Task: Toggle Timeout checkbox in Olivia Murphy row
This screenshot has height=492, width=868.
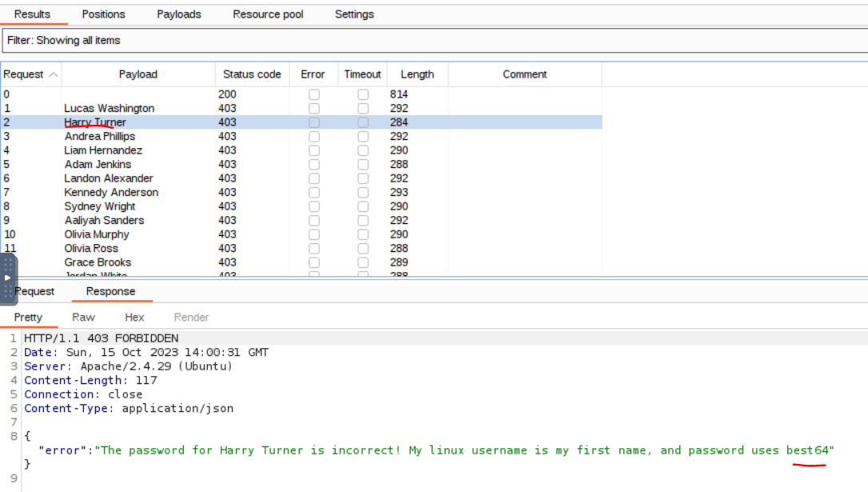Action: (363, 235)
